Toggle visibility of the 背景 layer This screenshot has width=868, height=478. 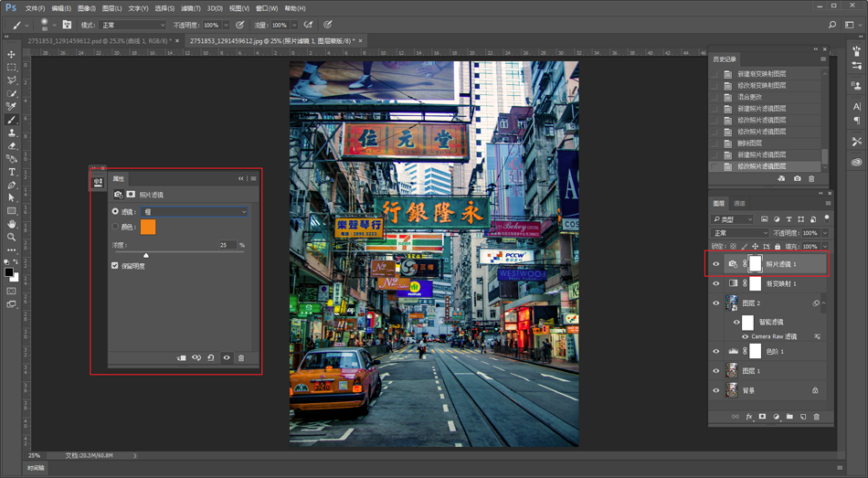click(x=716, y=390)
